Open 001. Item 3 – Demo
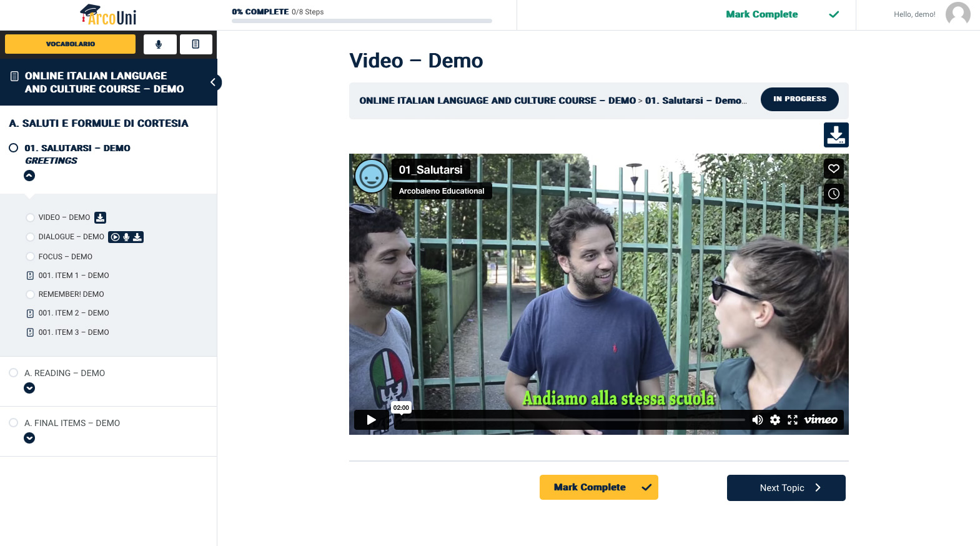The height and width of the screenshot is (546, 980). tap(74, 332)
